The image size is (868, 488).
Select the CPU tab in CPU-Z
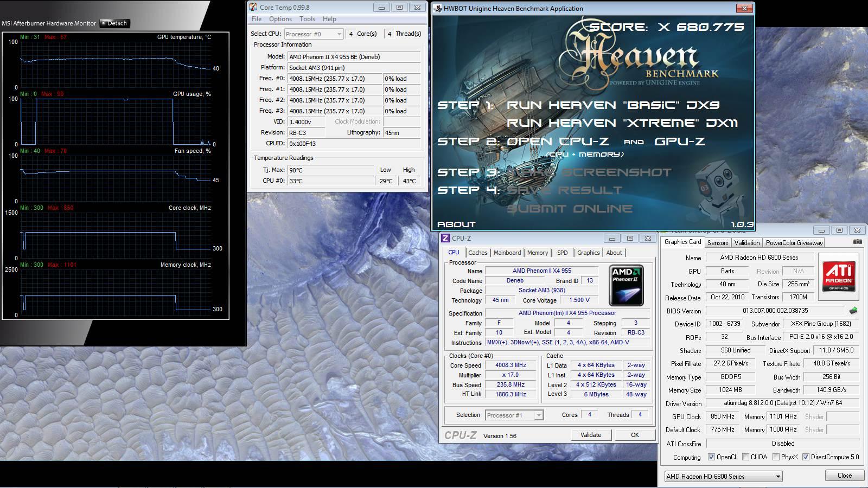(454, 252)
